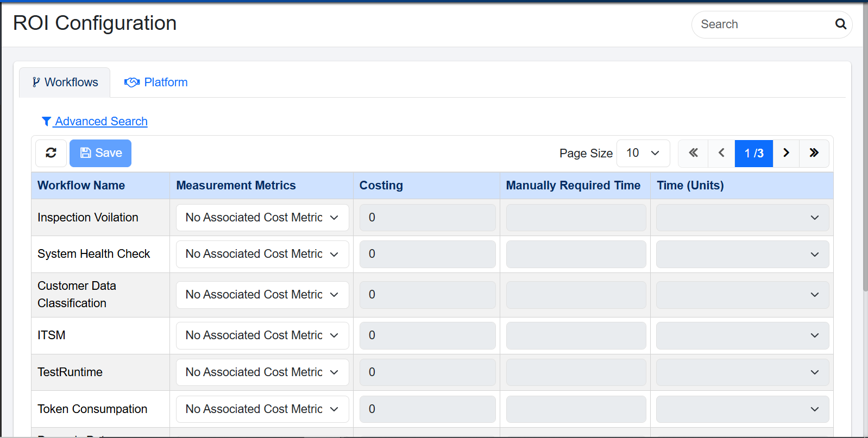Viewport: 868px width, 438px height.
Task: Click the Save button
Action: 100,153
